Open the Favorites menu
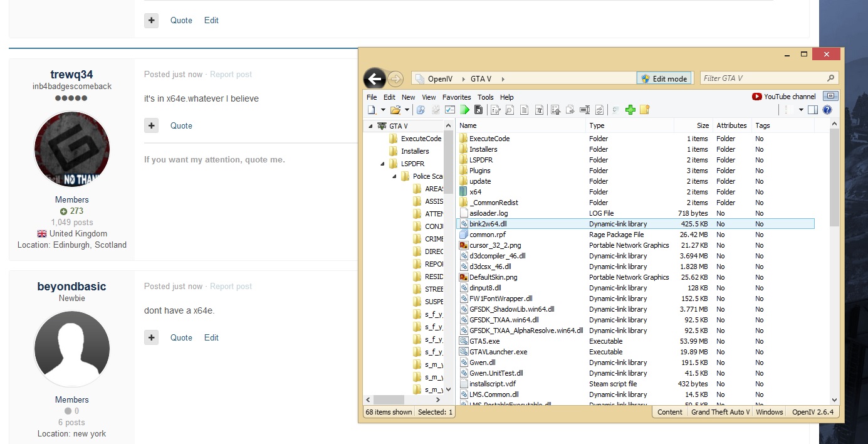Screen dimensions: 868x444 (456, 97)
